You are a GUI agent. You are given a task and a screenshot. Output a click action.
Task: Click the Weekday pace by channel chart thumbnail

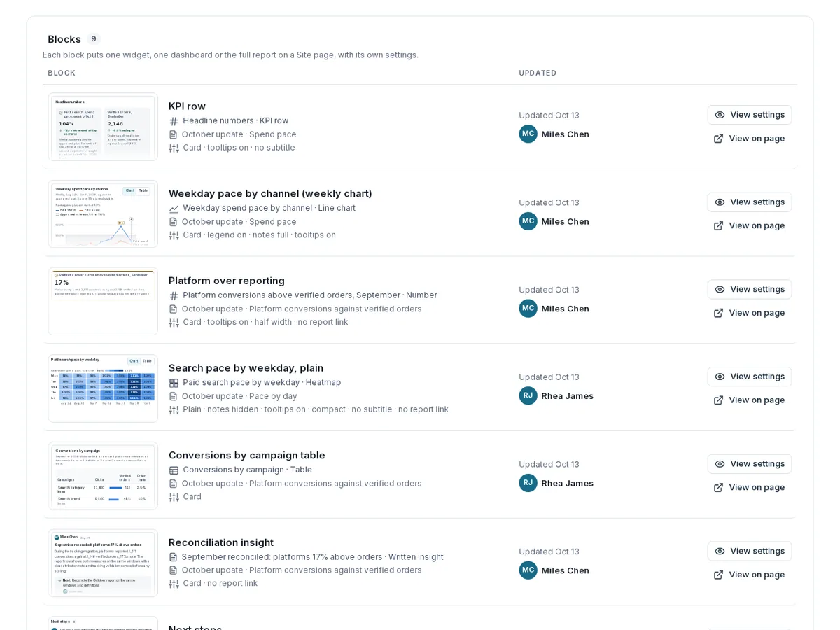click(x=103, y=214)
